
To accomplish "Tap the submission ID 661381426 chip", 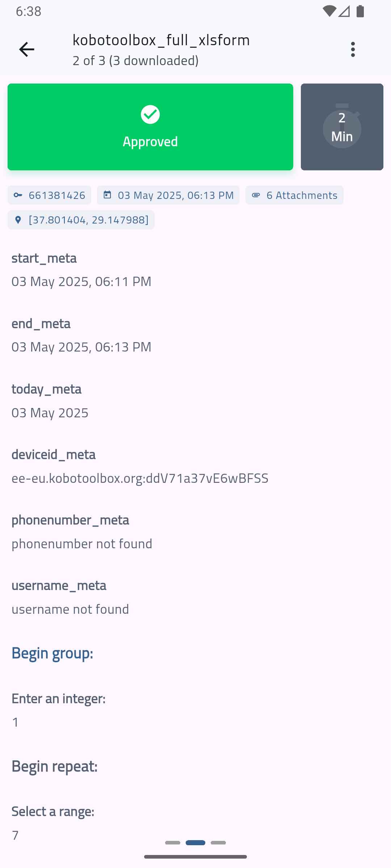I will [x=50, y=195].
